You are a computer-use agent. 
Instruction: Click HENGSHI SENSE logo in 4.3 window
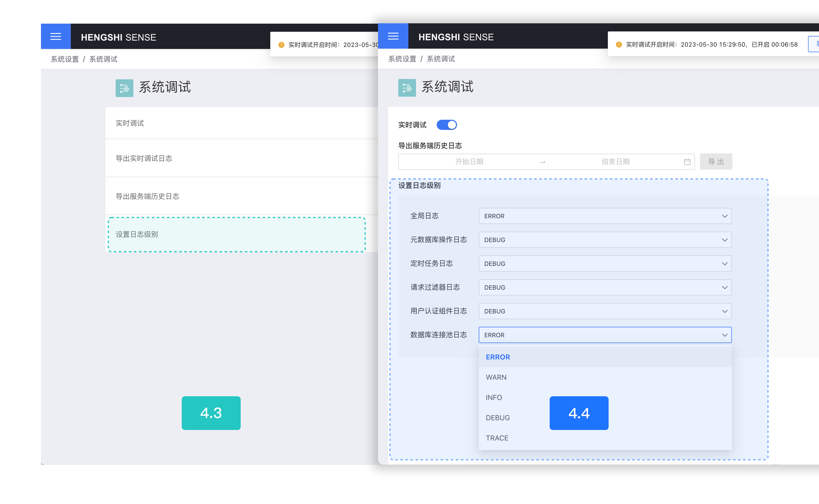(x=118, y=37)
